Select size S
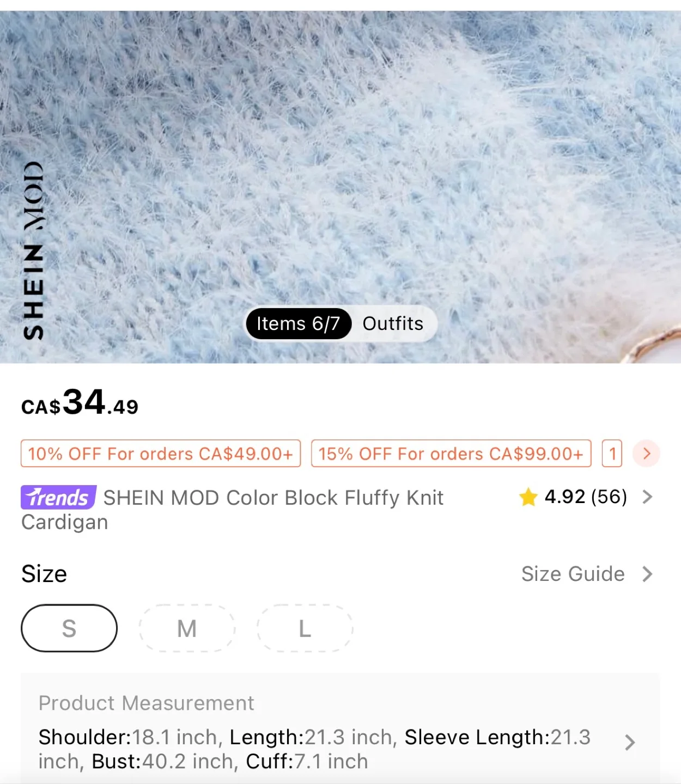 pos(69,628)
